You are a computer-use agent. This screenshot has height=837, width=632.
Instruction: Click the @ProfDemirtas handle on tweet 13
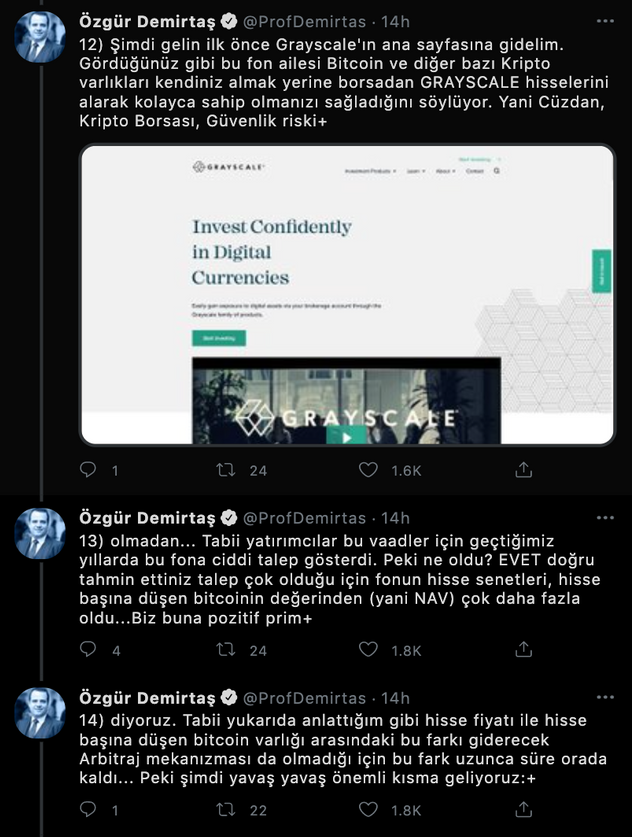pyautogui.click(x=306, y=518)
